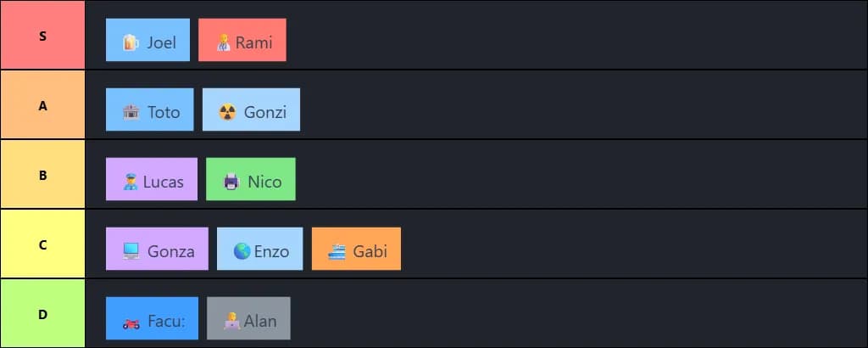Select the computer monitor icon beside Gonza
868x348 pixels.
pyautogui.click(x=131, y=251)
